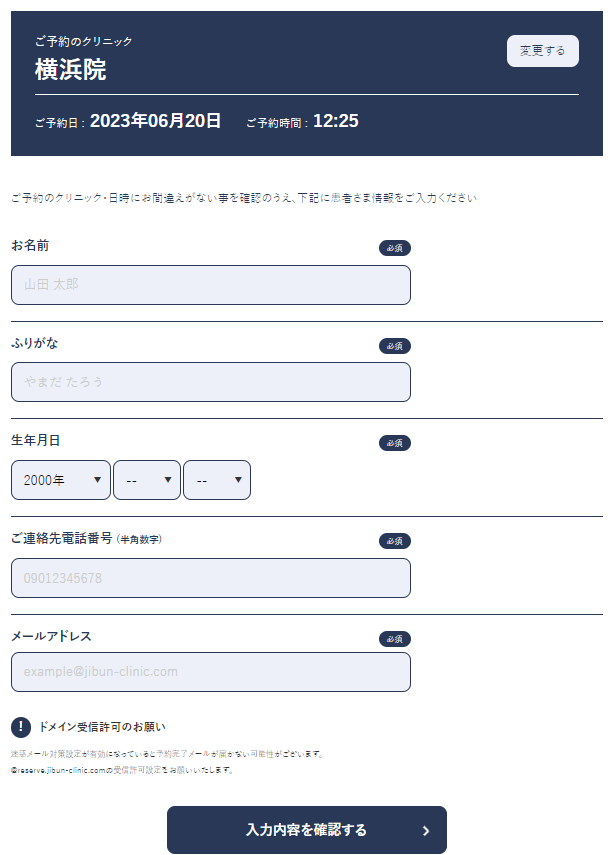
Task: Click the reservation time 12:25
Action: coord(336,121)
